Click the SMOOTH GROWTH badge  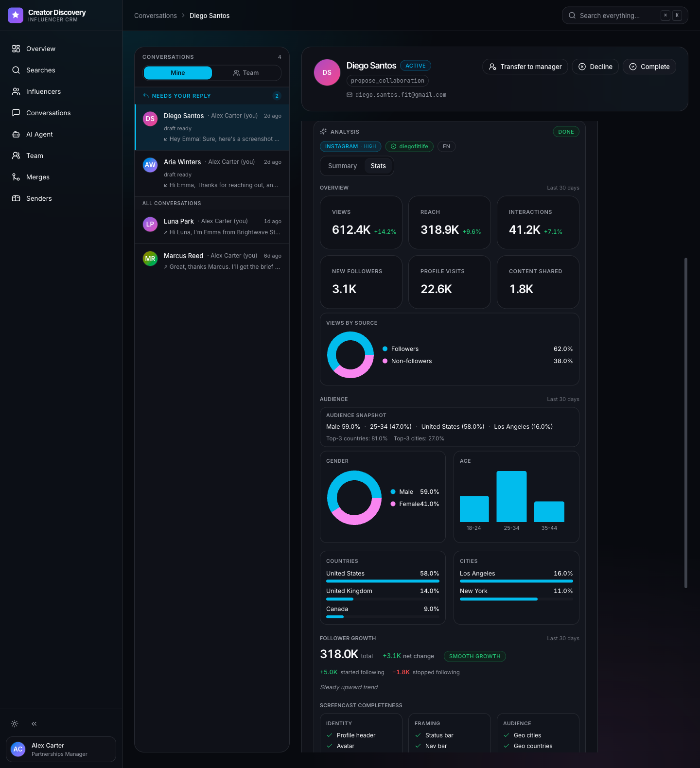pyautogui.click(x=475, y=656)
